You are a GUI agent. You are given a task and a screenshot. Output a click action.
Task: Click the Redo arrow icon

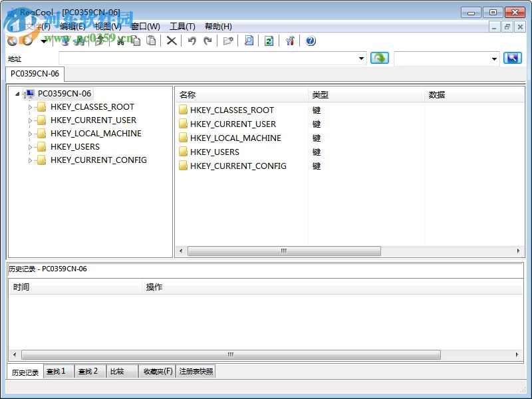click(x=207, y=41)
